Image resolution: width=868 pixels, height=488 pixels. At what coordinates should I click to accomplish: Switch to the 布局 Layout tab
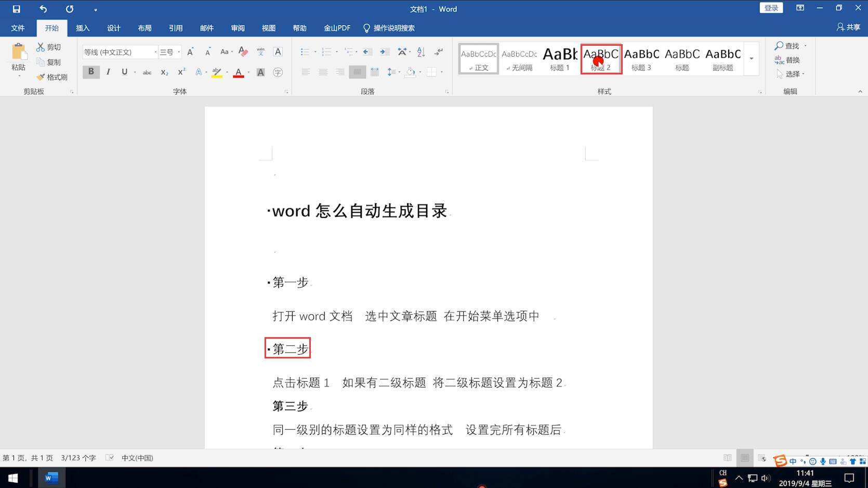point(145,28)
